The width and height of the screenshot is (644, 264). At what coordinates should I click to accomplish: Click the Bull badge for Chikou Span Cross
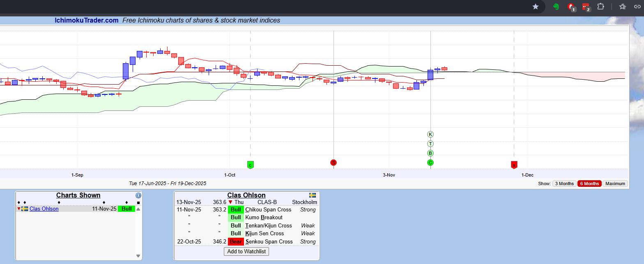(x=236, y=210)
